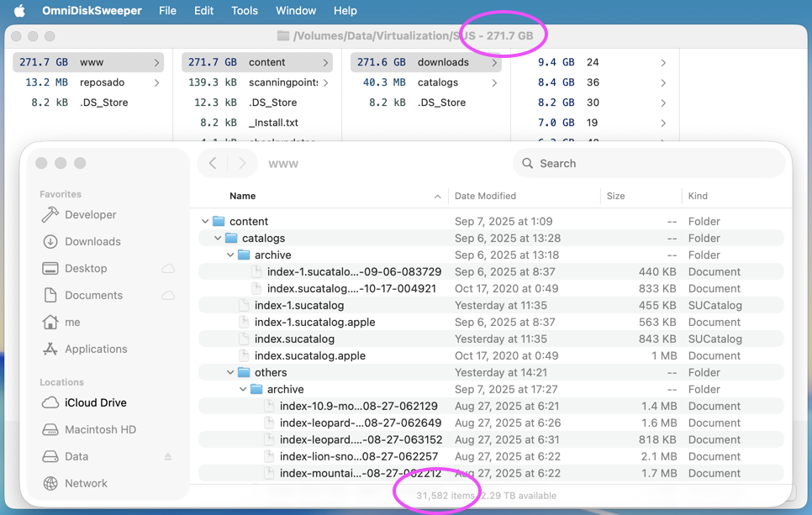Select index.sucatalog.apple file

click(x=309, y=356)
